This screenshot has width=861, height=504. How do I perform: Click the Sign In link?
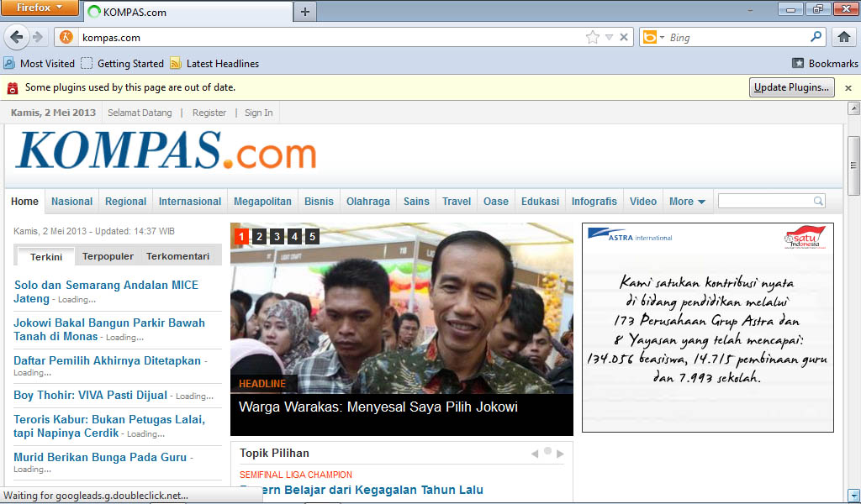coord(257,112)
